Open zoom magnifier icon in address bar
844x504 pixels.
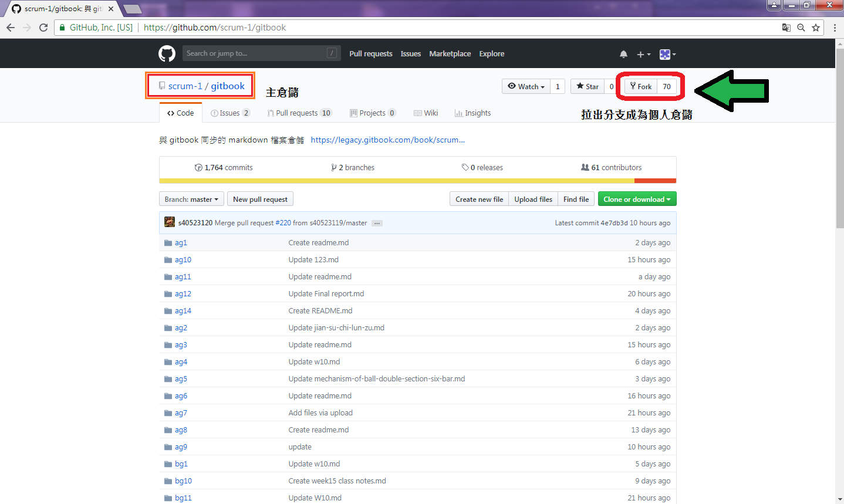tap(801, 28)
